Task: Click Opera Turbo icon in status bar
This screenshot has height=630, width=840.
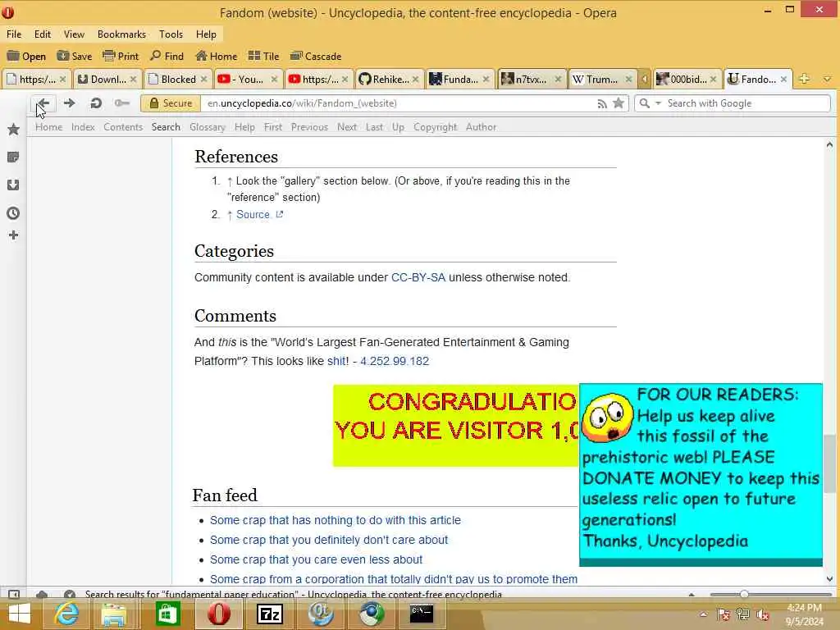Action: [x=70, y=594]
